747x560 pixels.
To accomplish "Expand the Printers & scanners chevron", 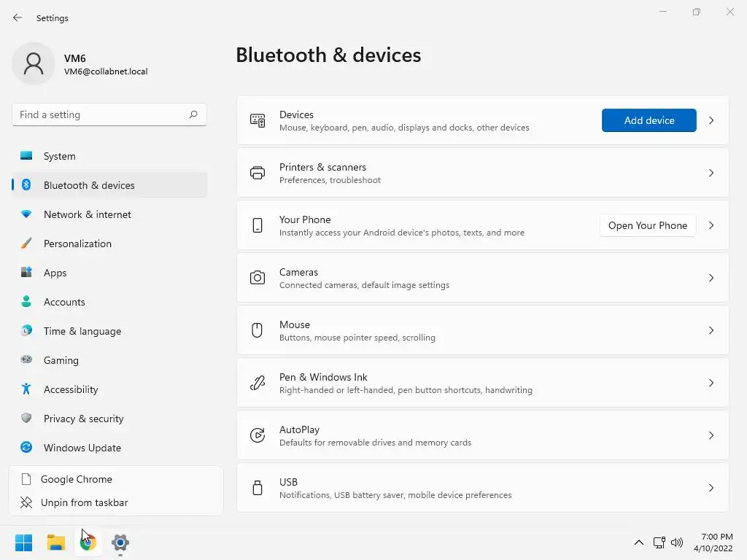I will (711, 173).
